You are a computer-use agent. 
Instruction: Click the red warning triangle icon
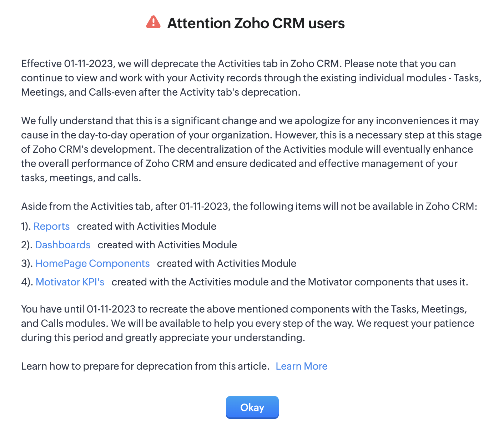[x=153, y=22]
